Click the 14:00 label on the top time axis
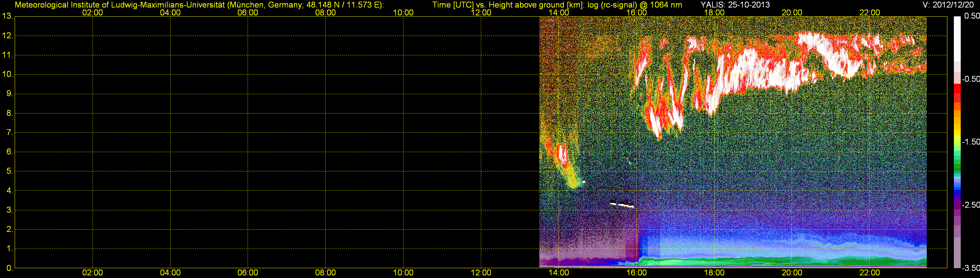This screenshot has width=980, height=278. click(559, 12)
